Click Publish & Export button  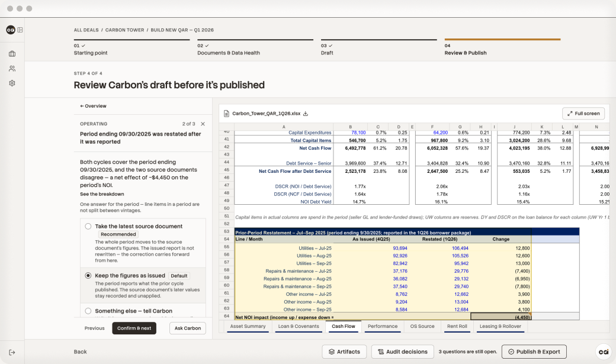click(x=534, y=352)
